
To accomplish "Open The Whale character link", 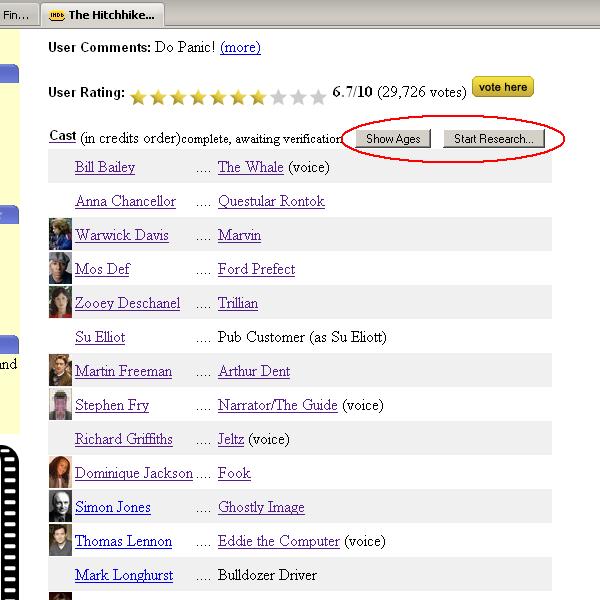I will [x=251, y=167].
